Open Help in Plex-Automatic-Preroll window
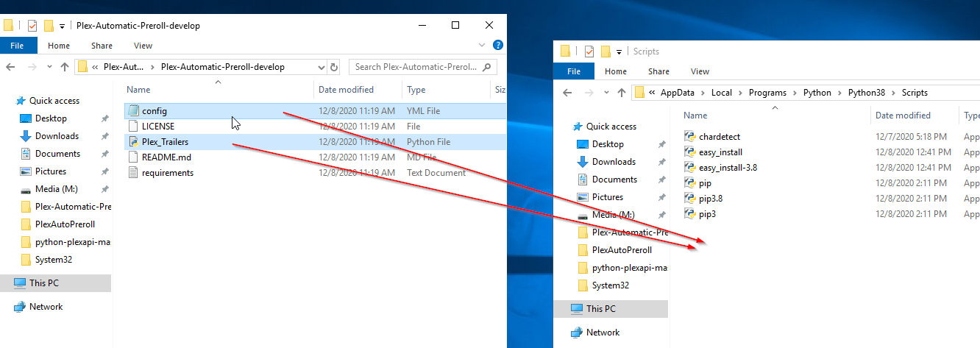Image resolution: width=980 pixels, height=348 pixels. [498, 46]
